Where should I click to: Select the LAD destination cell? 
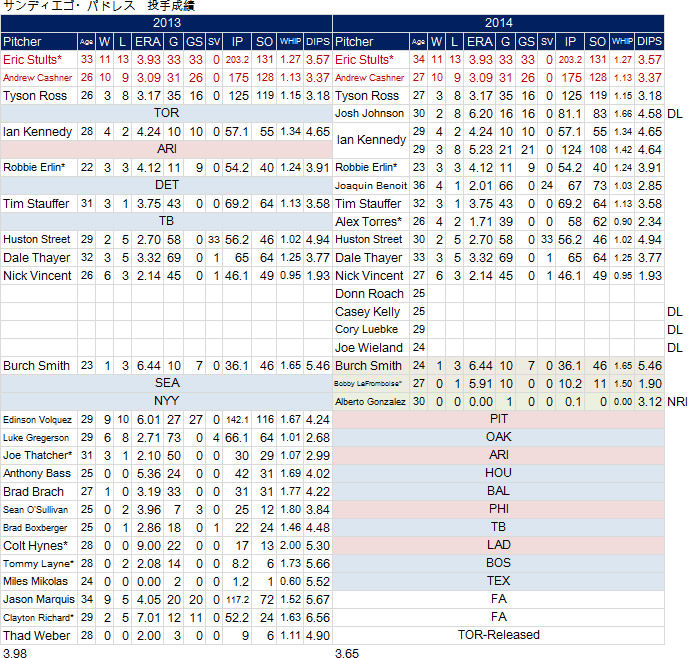click(x=498, y=545)
